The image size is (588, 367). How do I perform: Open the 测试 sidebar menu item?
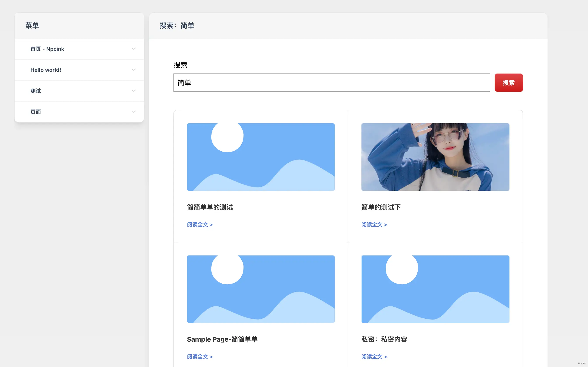click(35, 91)
